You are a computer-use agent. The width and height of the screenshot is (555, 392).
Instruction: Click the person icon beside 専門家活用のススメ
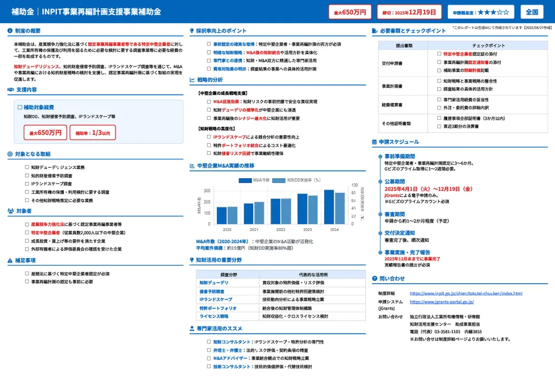[192, 329]
